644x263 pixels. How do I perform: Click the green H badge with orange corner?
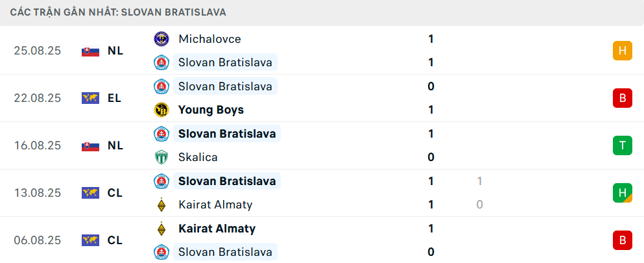622,193
